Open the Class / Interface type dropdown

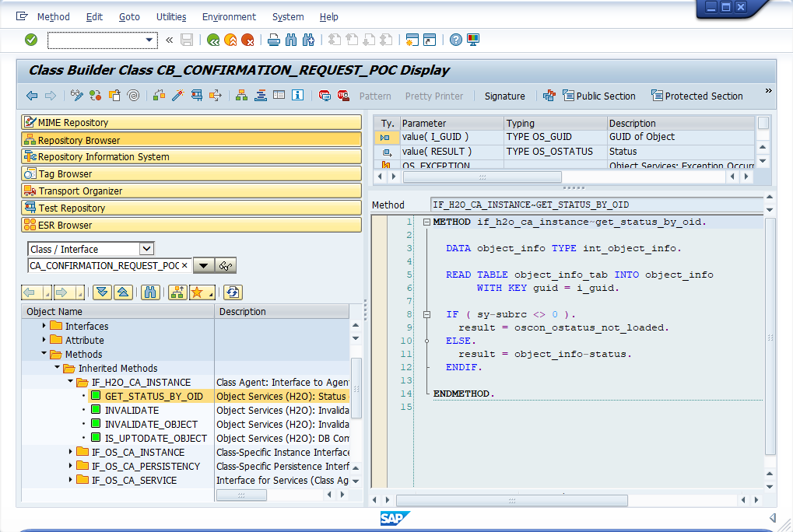146,249
